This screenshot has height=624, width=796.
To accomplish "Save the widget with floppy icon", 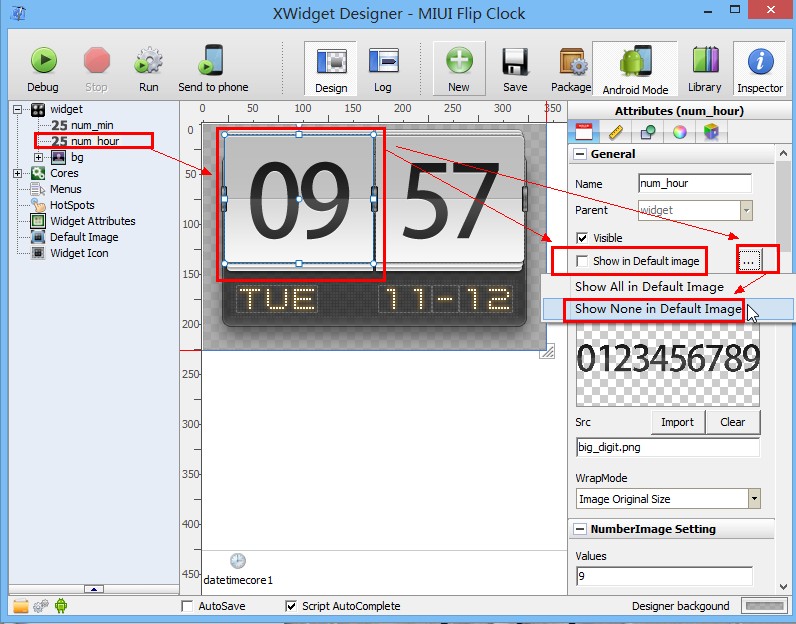I will click(515, 69).
